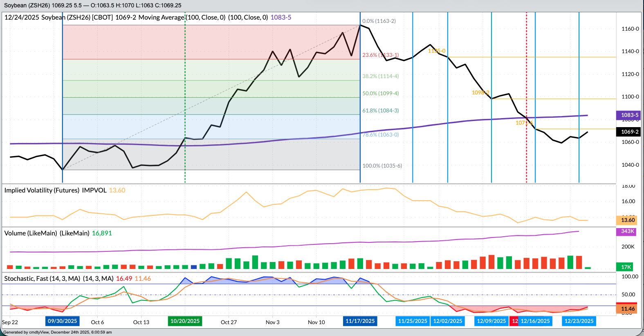Click the orange 1098-2 horizontal line label
644x336 pixels.
[480, 93]
